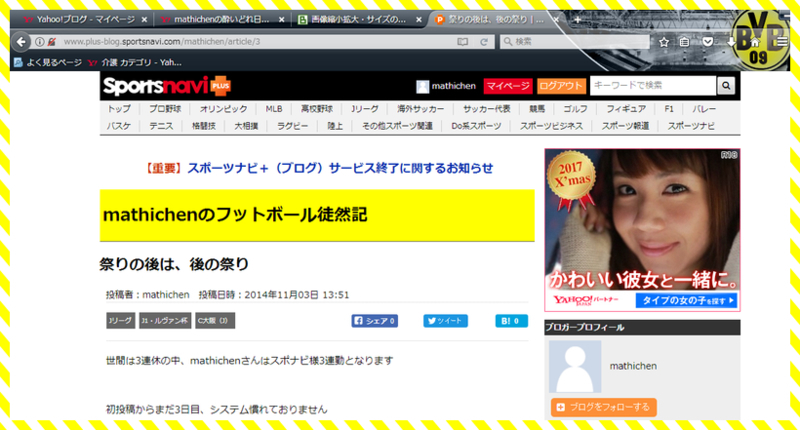The image size is (800, 430).
Task: Click the ログアウト button
Action: [561, 86]
